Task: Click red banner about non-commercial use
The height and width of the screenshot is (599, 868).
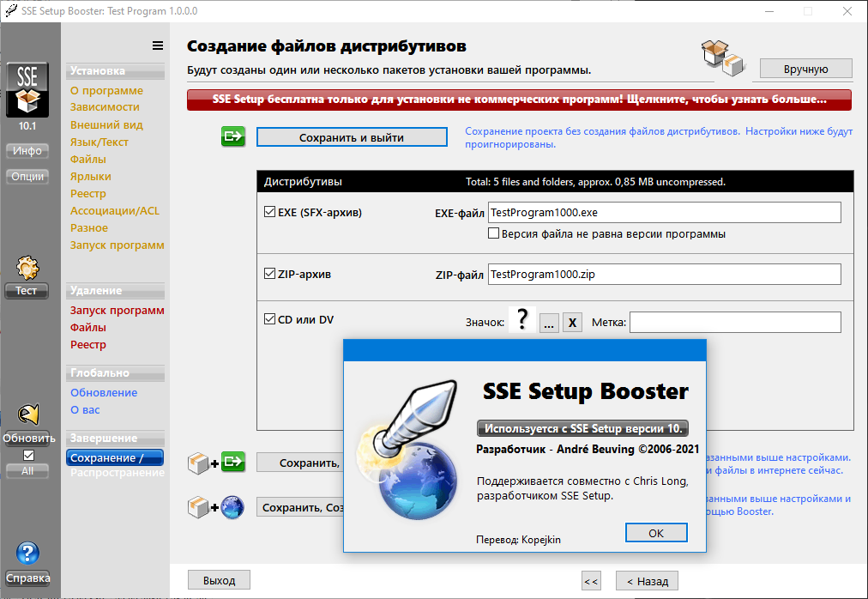Action: [x=519, y=100]
